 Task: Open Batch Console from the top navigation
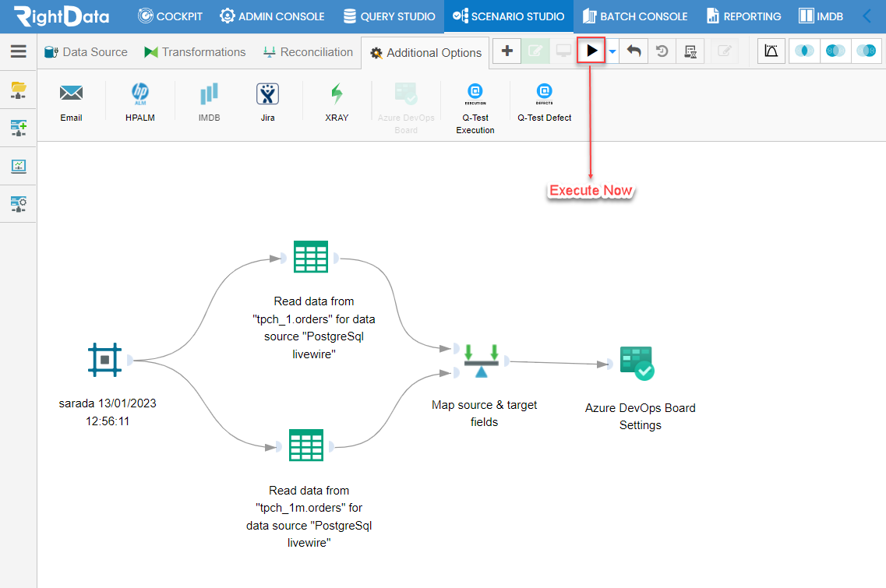(635, 16)
